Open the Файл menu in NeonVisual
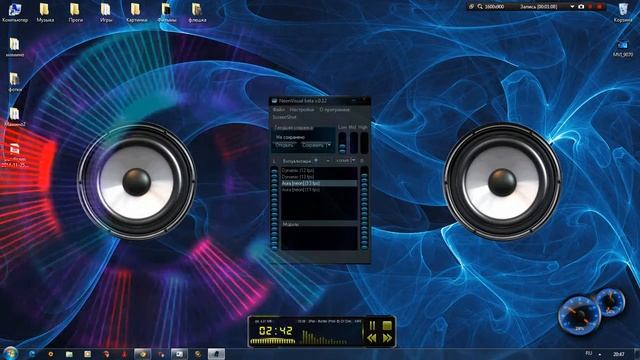 coord(279,110)
